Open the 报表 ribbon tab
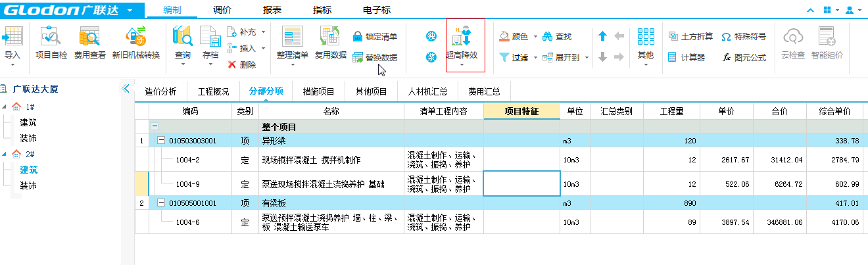 tap(274, 10)
